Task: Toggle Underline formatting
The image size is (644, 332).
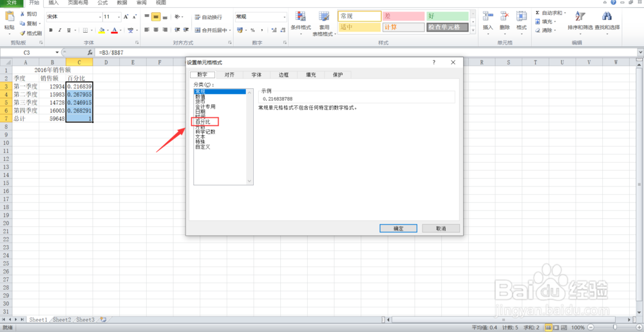Action: (x=69, y=30)
